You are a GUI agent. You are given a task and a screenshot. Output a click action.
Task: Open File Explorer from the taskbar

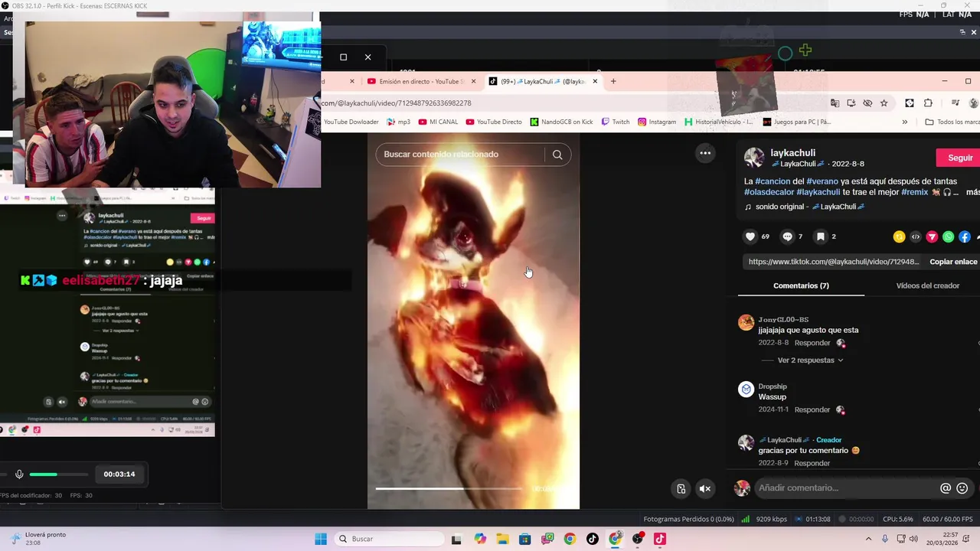click(x=502, y=539)
